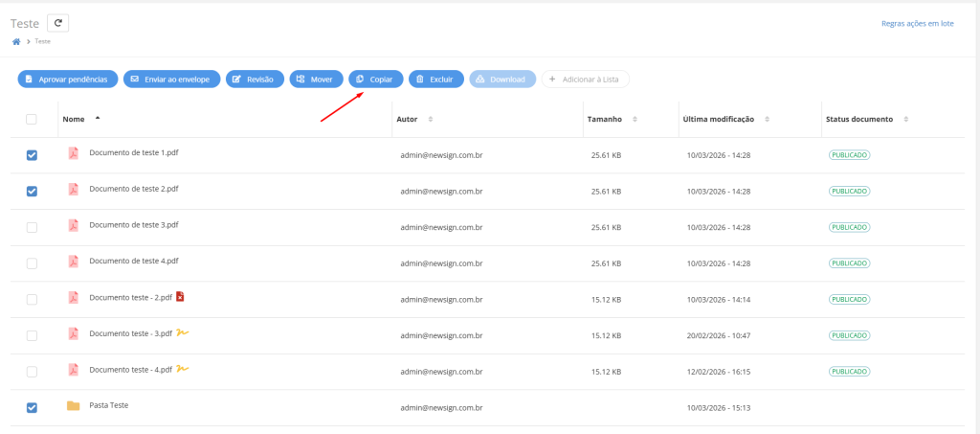Click the Pasta Teste folder icon

click(x=73, y=406)
